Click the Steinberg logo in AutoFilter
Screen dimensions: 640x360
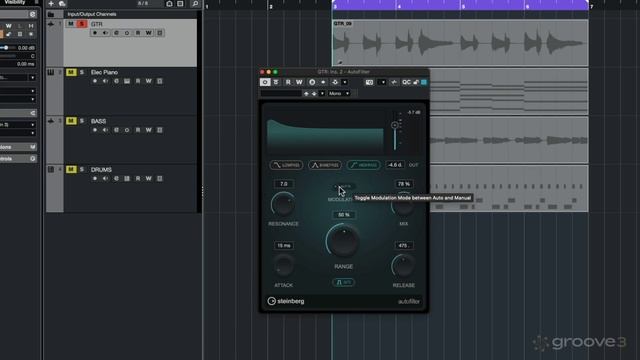coord(286,301)
